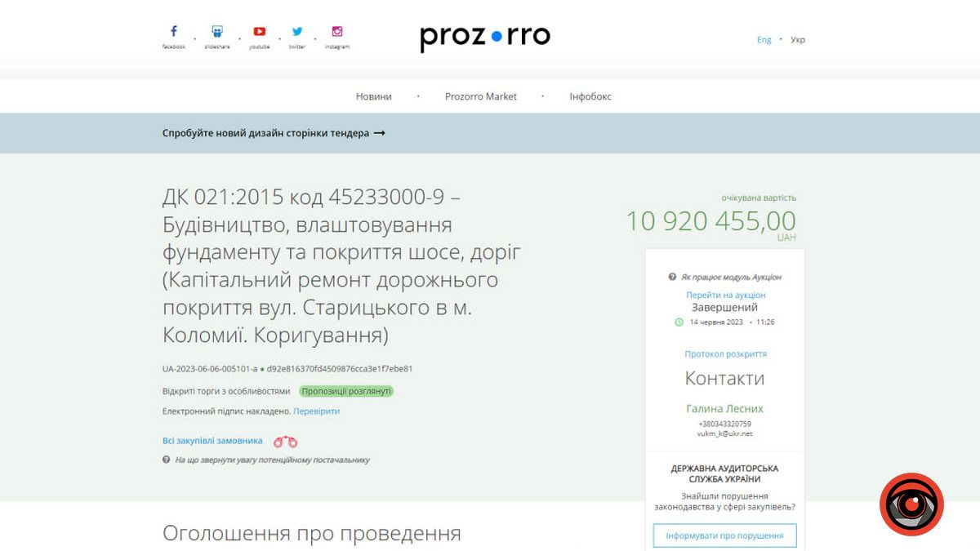The image size is (980, 551).
Task: Click the green clock icon beside auction date
Action: (x=679, y=322)
